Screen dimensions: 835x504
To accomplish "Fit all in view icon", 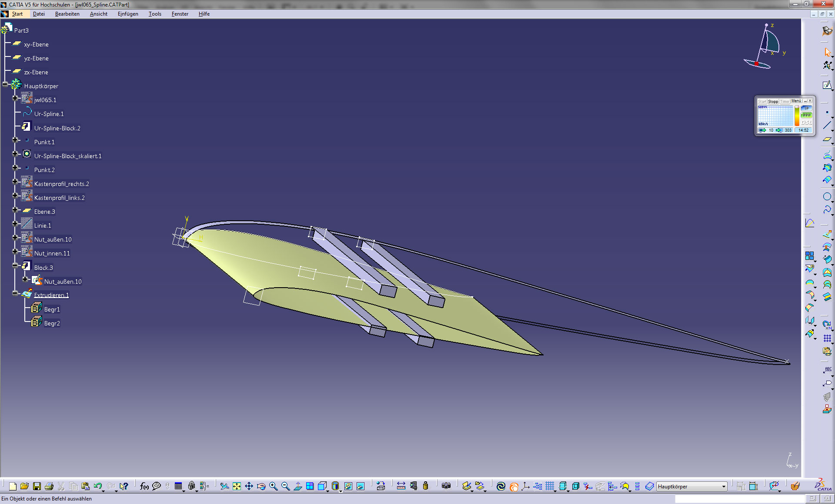I will pyautogui.click(x=237, y=486).
